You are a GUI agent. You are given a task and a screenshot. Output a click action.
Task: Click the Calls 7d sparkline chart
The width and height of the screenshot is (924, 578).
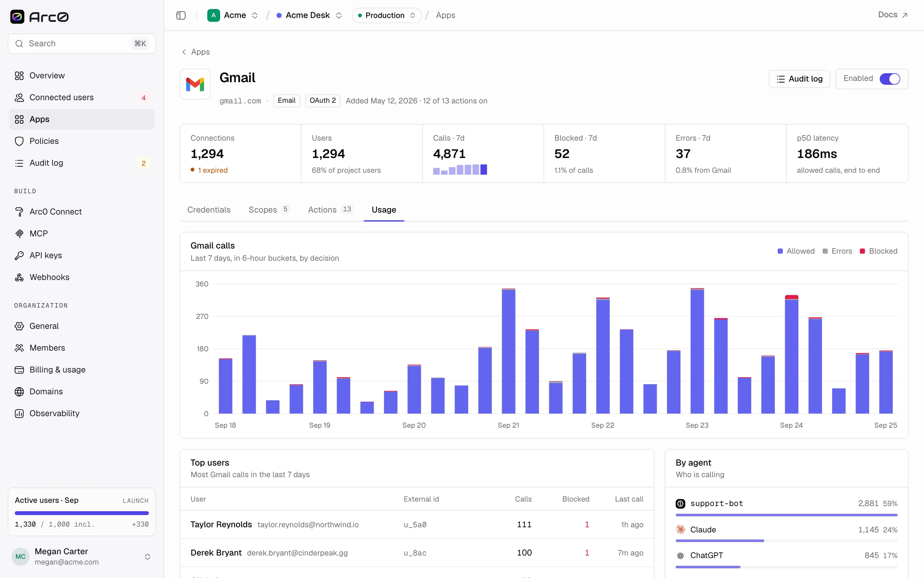tap(460, 169)
